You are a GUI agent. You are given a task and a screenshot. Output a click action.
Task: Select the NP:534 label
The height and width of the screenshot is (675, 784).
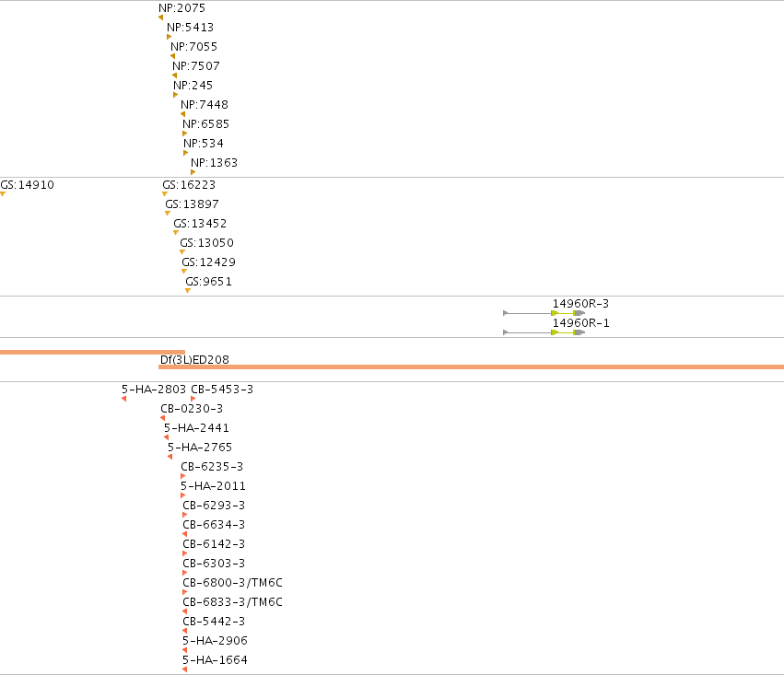tap(204, 144)
